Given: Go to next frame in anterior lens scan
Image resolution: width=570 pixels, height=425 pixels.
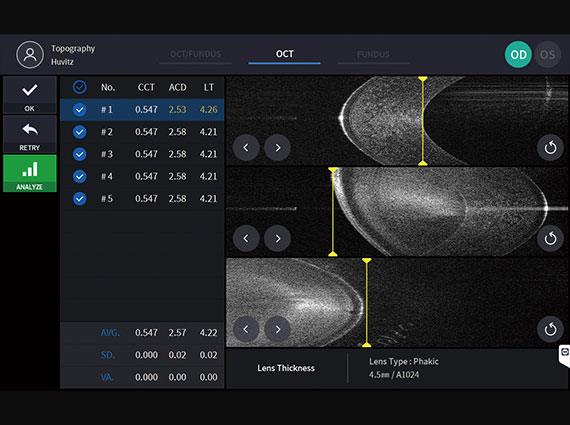Looking at the screenshot, I should coord(277,238).
